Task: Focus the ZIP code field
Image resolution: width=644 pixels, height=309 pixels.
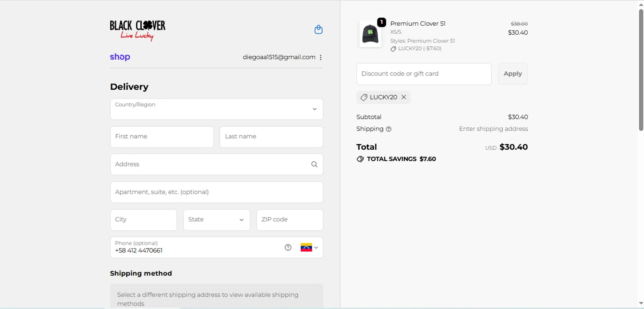Action: pos(290,220)
